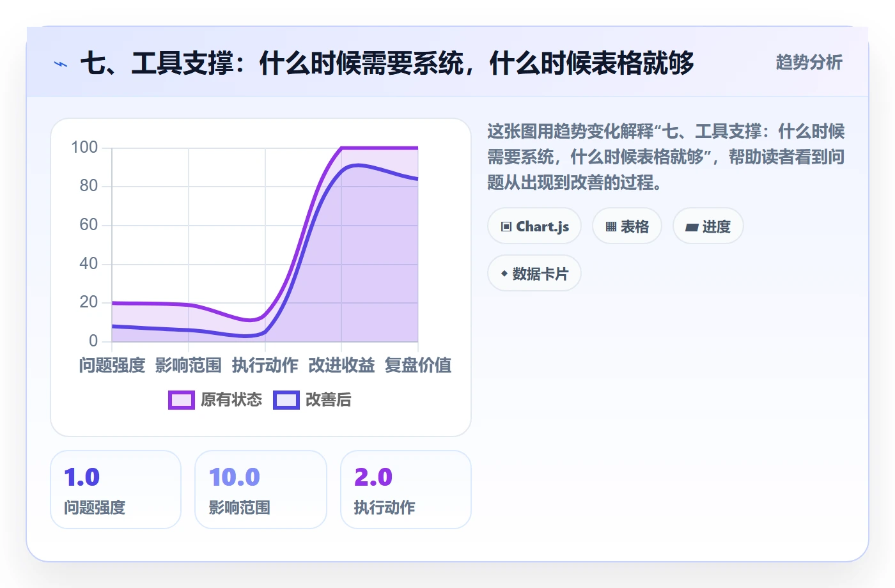
Task: Select the 表格 tag
Action: [x=627, y=226]
